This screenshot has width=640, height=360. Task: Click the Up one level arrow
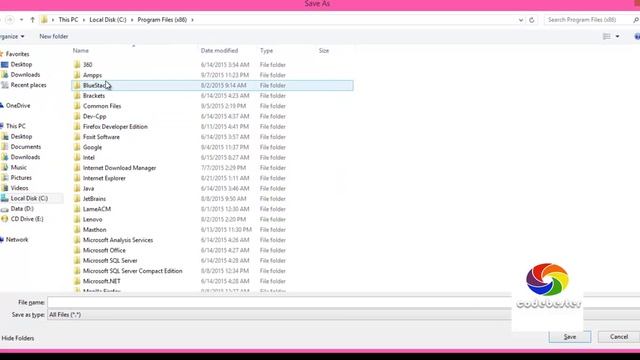32,20
